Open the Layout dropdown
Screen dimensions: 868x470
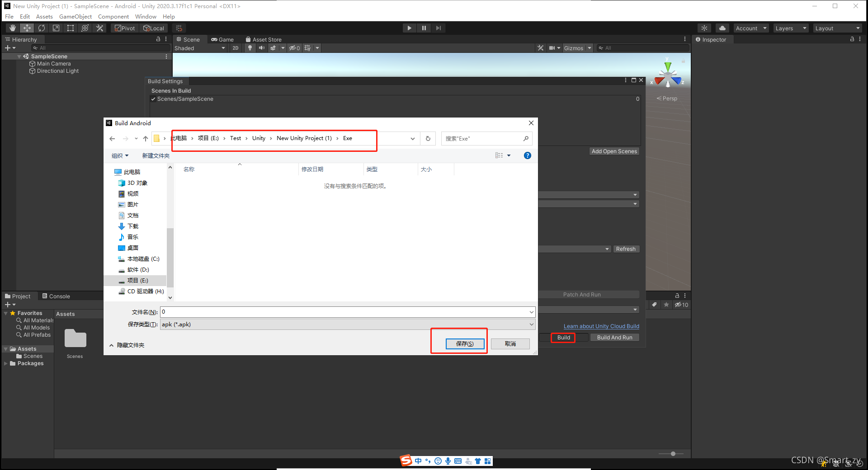tap(838, 28)
